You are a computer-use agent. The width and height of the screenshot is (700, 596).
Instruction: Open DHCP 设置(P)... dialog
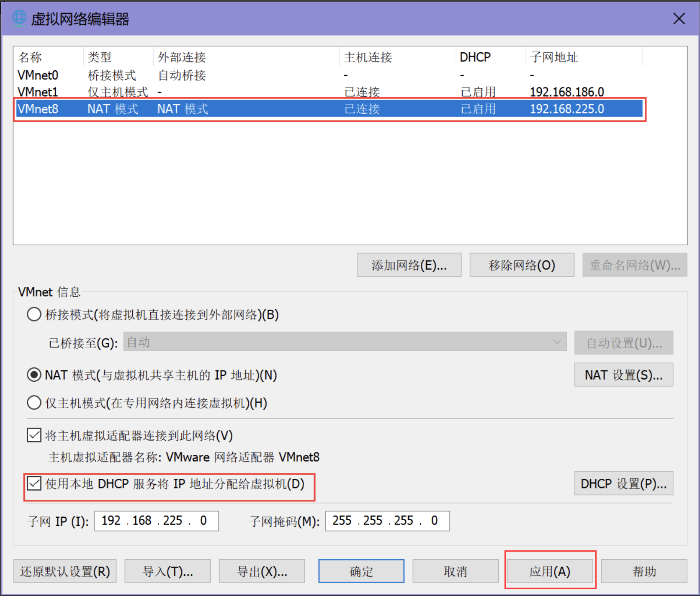point(624,483)
